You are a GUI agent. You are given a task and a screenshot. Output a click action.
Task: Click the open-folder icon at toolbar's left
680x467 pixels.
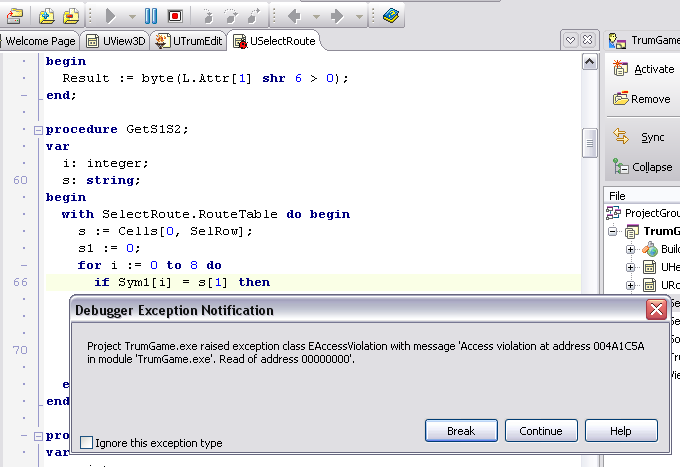[14, 16]
